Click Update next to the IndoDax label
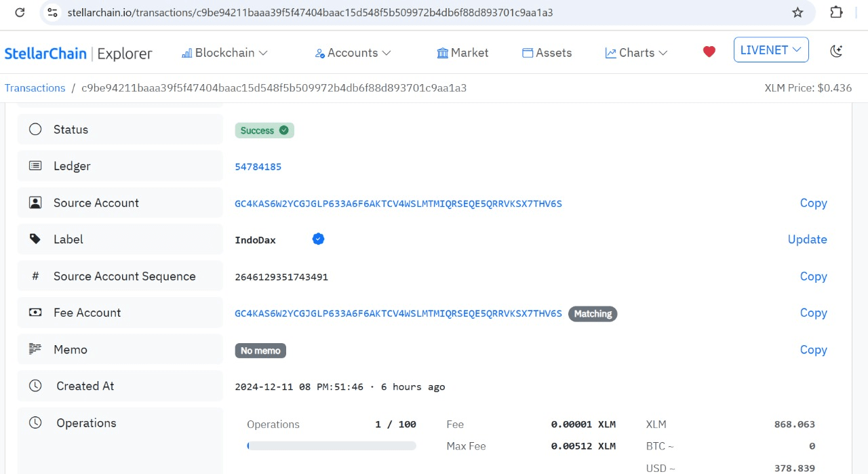The height and width of the screenshot is (474, 868). pos(807,239)
